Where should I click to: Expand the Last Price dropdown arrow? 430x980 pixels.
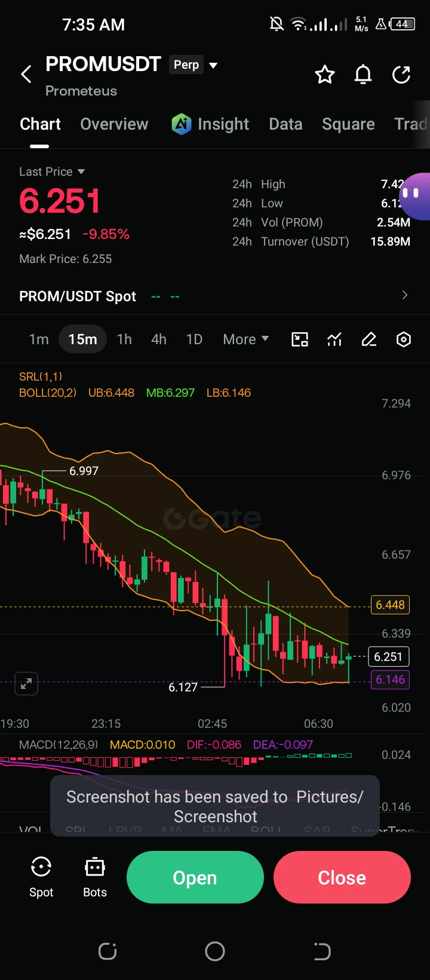point(81,171)
